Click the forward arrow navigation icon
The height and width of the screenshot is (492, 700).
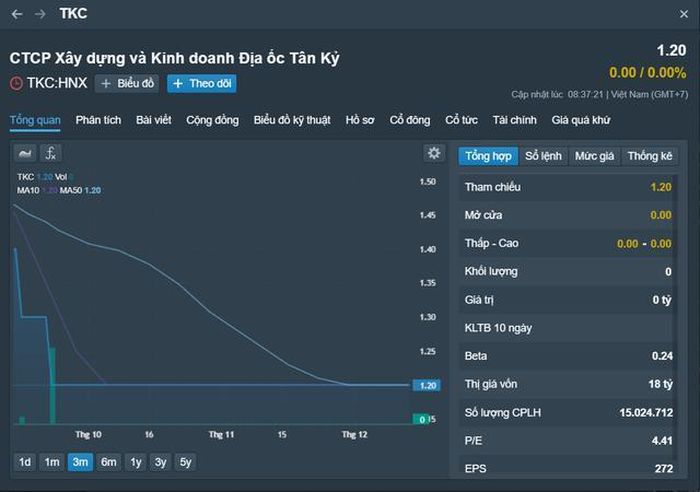pos(40,14)
